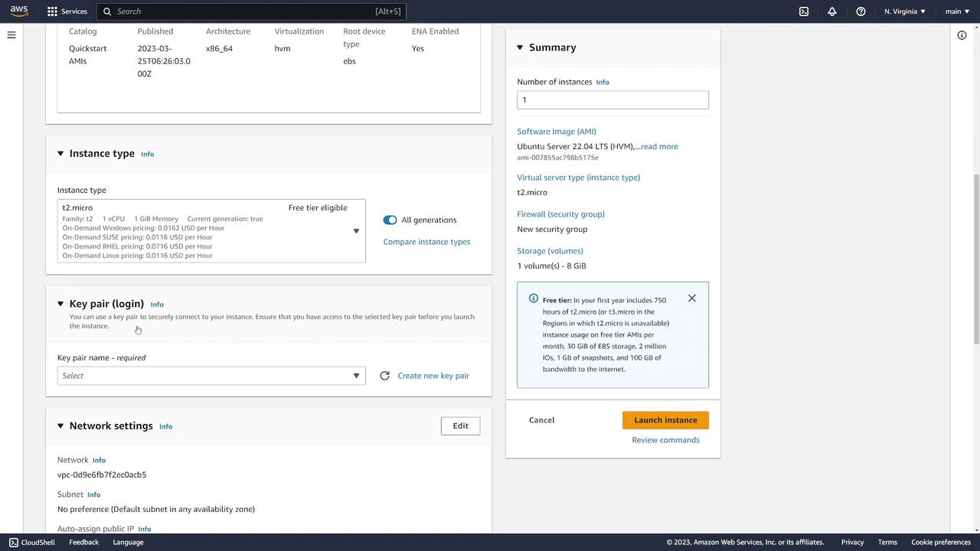Refresh the key pair list

pyautogui.click(x=384, y=376)
